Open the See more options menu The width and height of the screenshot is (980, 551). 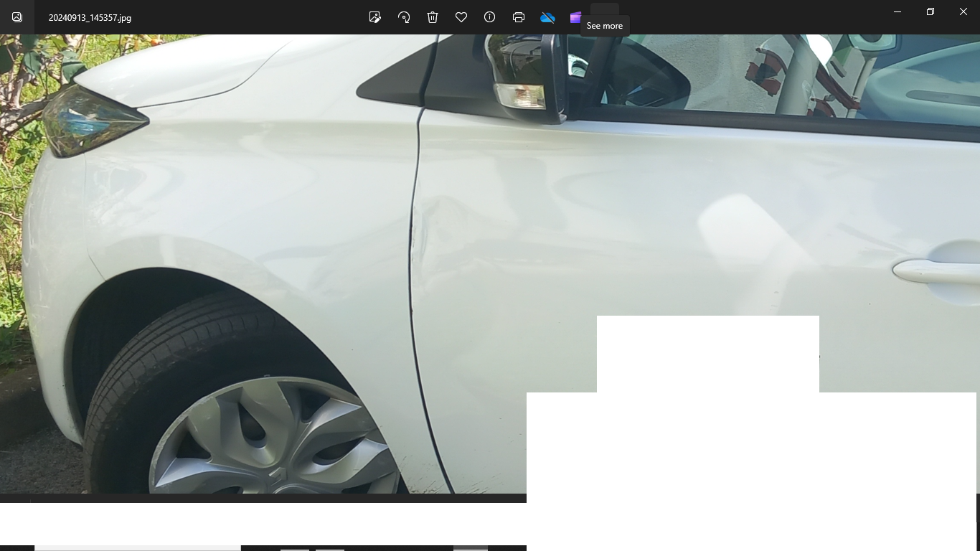pos(604,10)
